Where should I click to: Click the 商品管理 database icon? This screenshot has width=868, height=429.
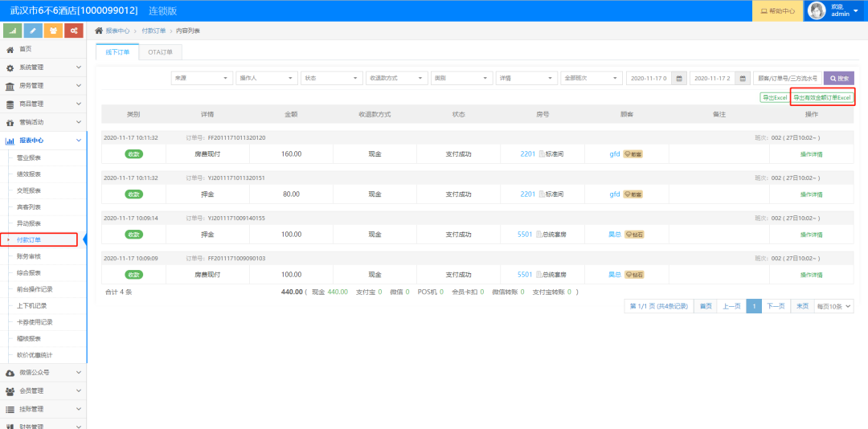point(10,104)
